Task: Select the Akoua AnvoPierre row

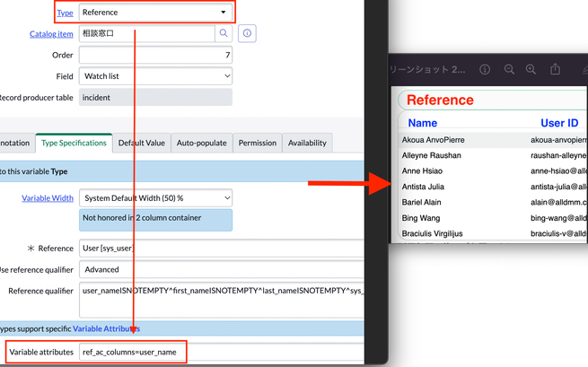Action: [493, 140]
